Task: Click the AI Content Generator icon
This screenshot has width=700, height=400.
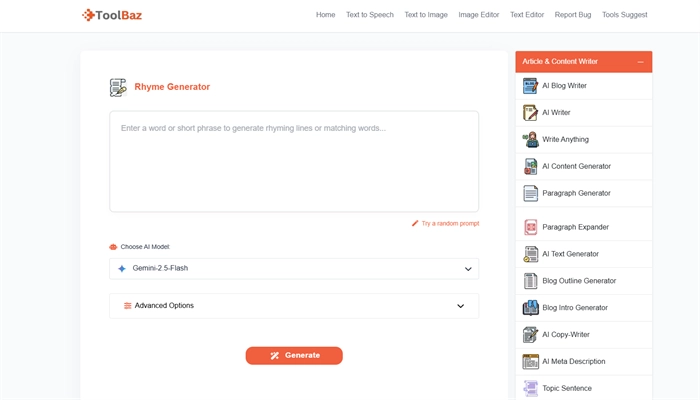Action: point(530,167)
